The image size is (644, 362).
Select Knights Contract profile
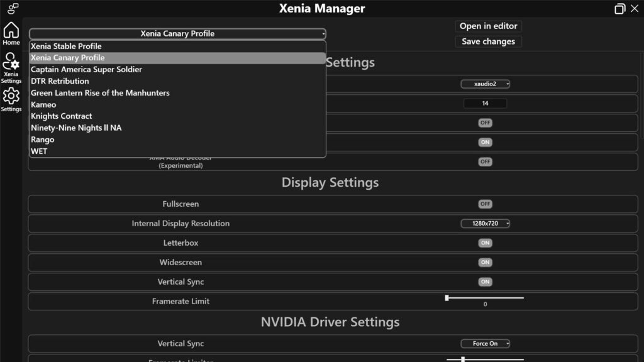[x=177, y=116]
